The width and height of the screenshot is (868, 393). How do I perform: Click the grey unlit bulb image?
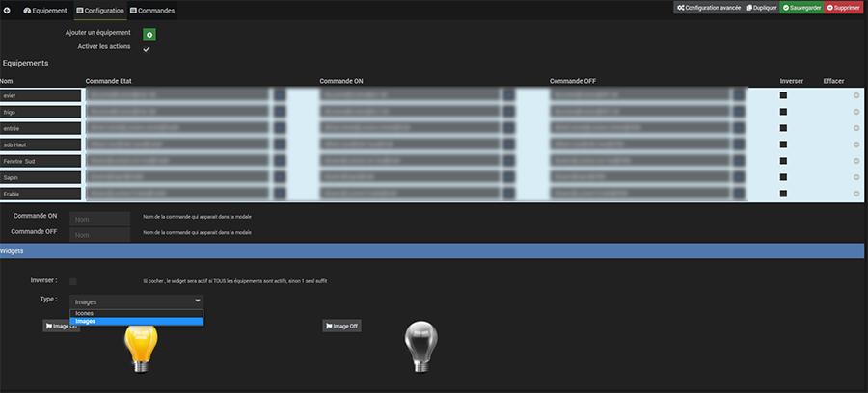tap(419, 347)
